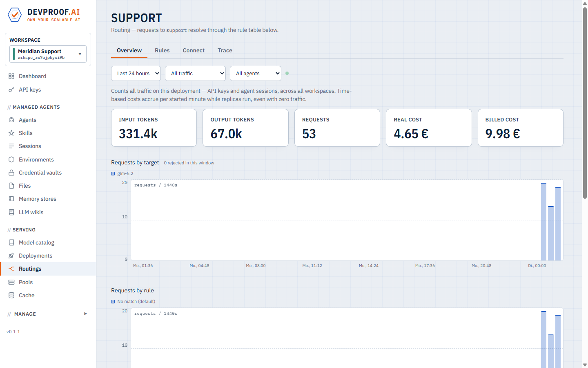Expand the Manage section arrow
588x368 pixels.
coord(85,314)
